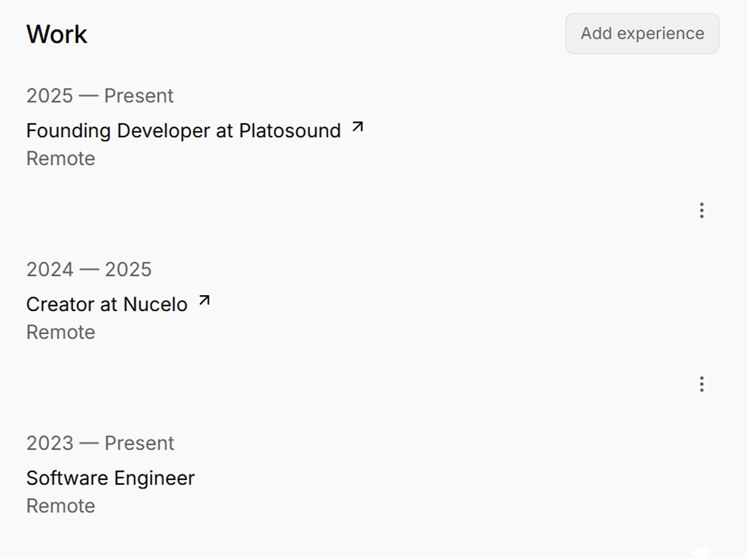The image size is (749, 560).
Task: Click Present in the Platosound entry date
Action: [139, 96]
